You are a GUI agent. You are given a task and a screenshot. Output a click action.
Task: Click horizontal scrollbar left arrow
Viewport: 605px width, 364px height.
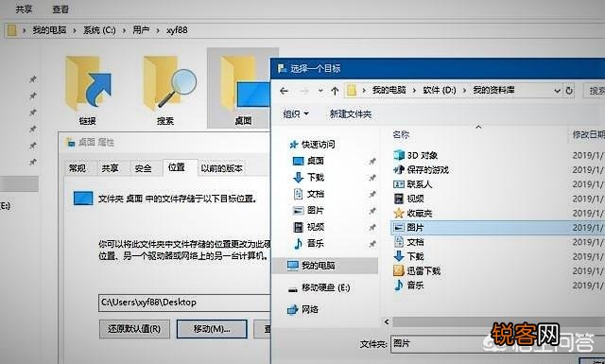(387, 321)
